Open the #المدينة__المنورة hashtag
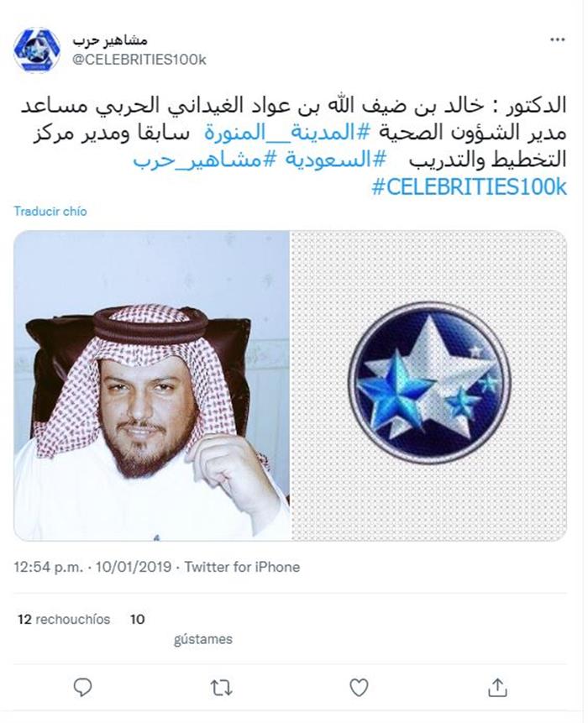Viewport: 588px width, 723px height. tap(287, 134)
